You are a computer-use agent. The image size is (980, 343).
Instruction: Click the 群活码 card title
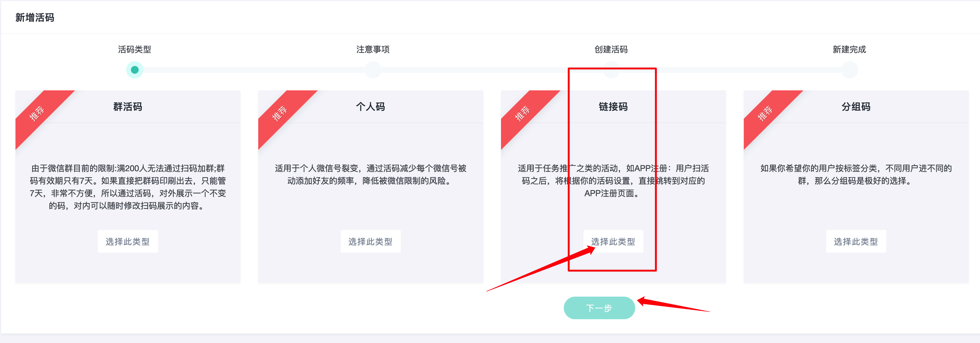[128, 107]
